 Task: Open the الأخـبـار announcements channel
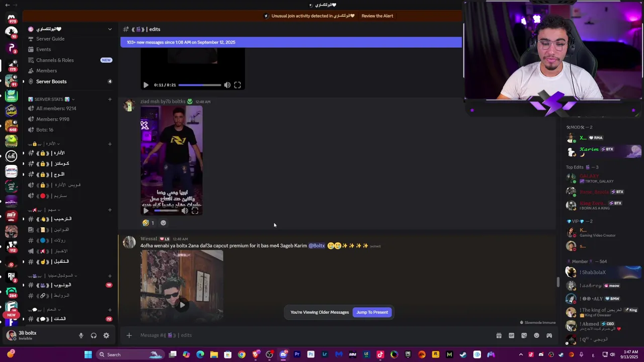click(70, 251)
